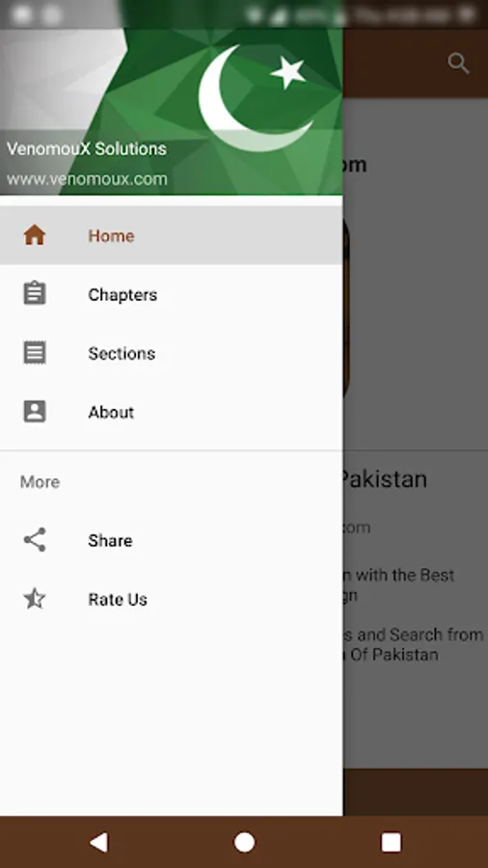Tap Android recent apps square button
This screenshot has height=868, width=488.
[x=391, y=842]
